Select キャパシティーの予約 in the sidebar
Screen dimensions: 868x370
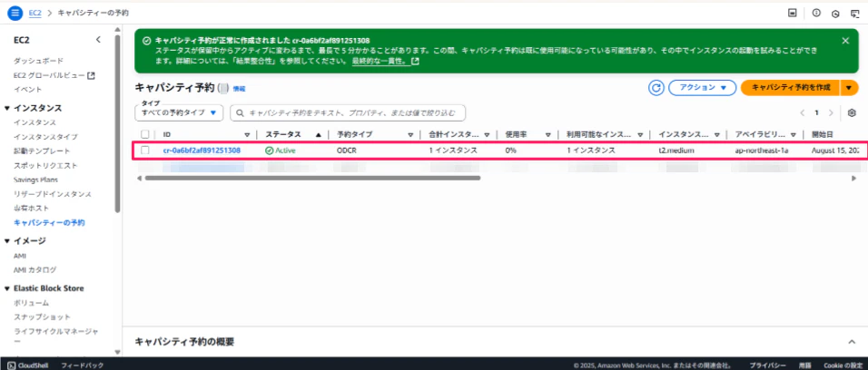(49, 223)
